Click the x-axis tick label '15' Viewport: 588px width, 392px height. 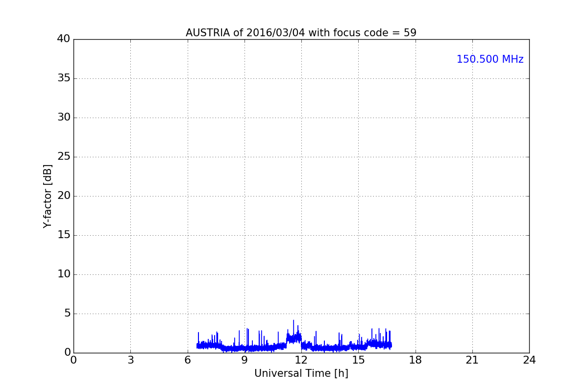click(x=358, y=360)
